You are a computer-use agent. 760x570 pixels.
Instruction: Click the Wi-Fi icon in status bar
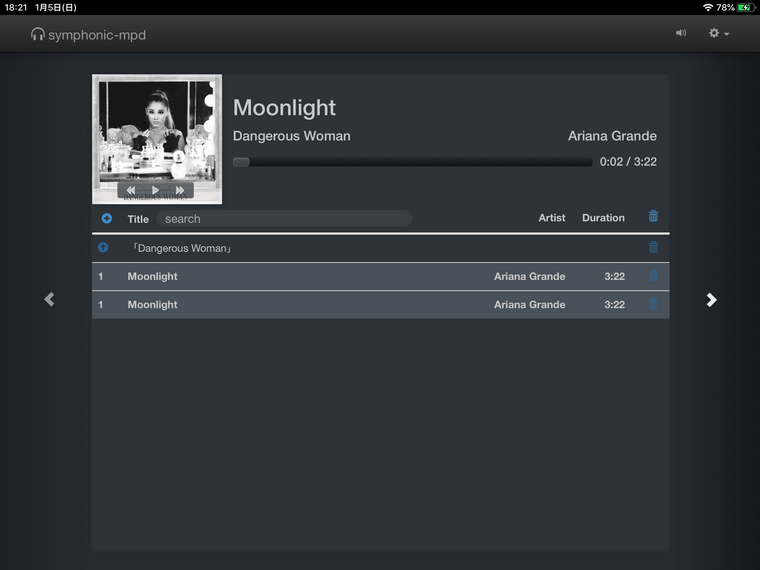(708, 7)
